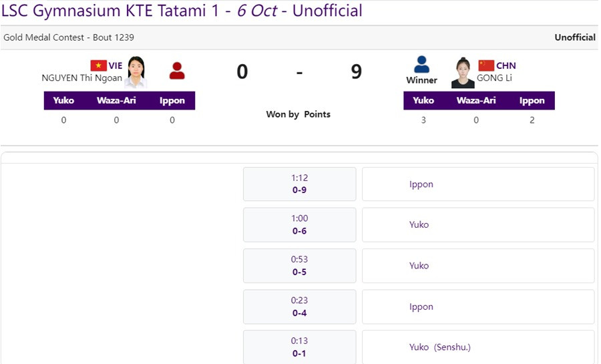
Task: Click the Yuko event scored at 0:53
Action: [419, 266]
